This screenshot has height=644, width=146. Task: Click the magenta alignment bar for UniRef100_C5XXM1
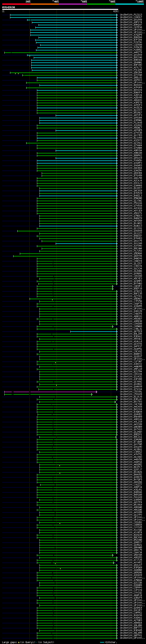click(51, 392)
